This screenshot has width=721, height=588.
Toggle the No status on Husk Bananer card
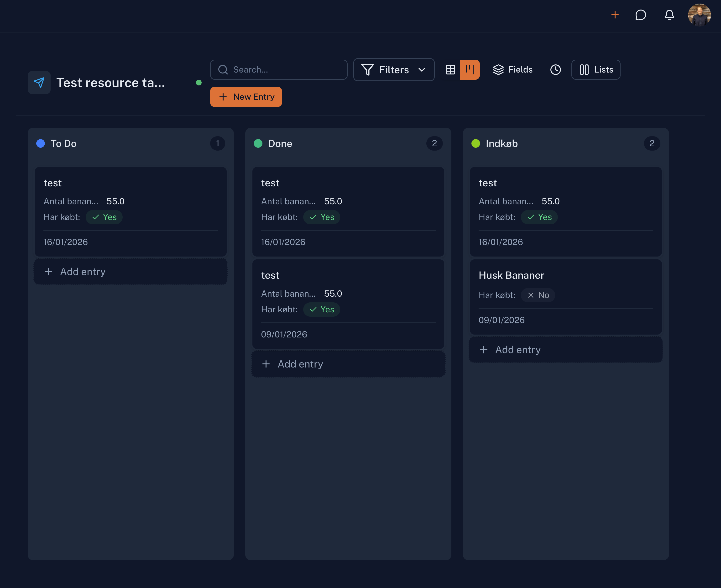coord(538,295)
